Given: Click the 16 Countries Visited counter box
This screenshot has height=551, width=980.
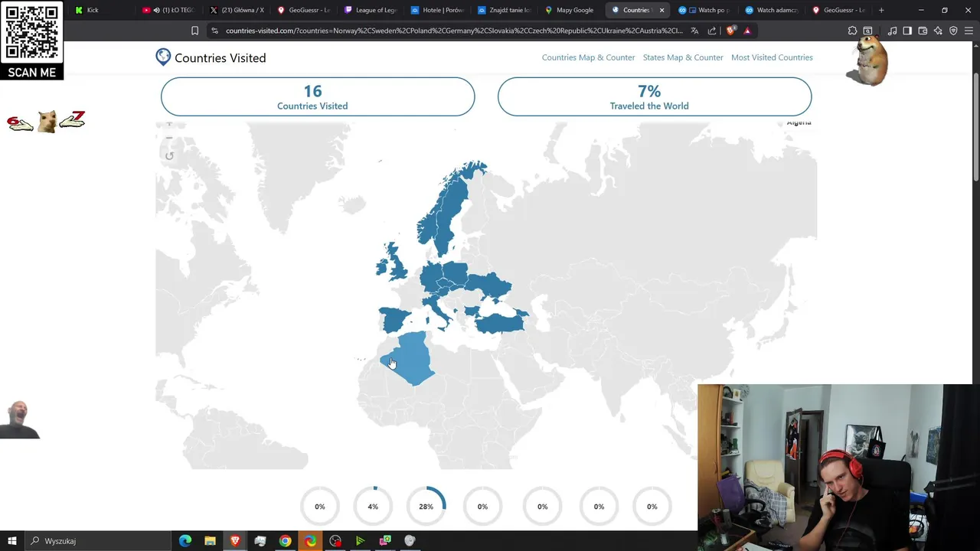Looking at the screenshot, I should 318,96.
